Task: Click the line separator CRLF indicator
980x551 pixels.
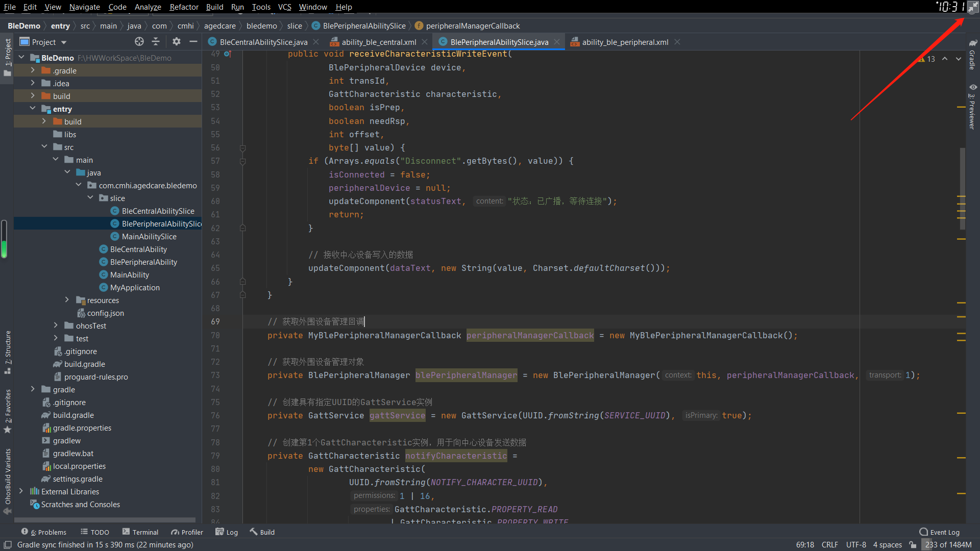Action: point(829,545)
